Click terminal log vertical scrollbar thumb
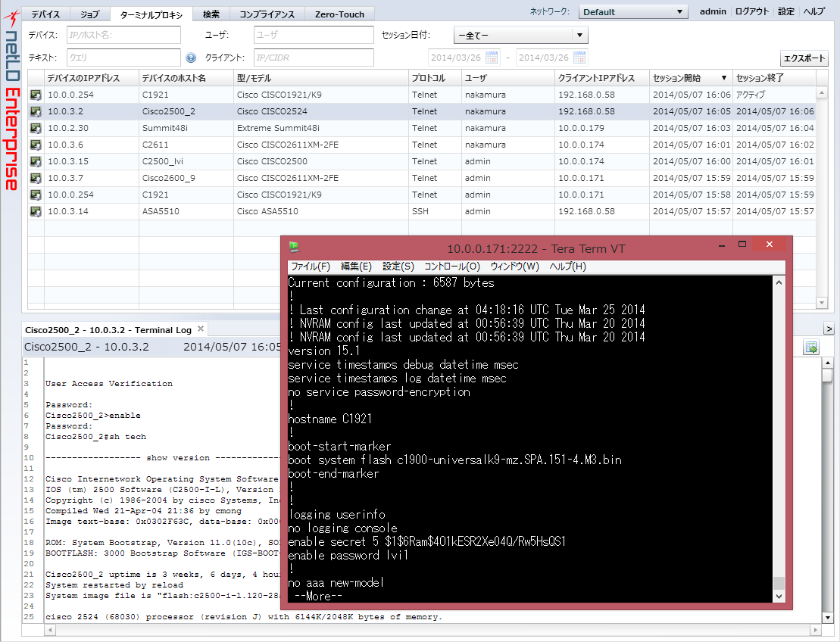Screen dimensions: 840x642 [x=827, y=375]
